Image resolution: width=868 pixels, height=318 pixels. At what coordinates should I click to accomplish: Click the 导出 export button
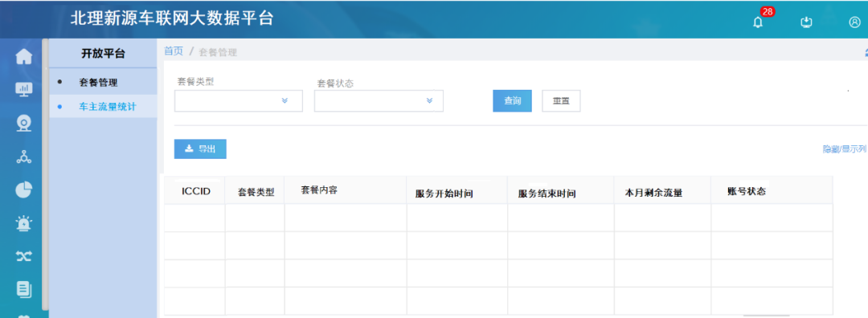[x=200, y=149]
